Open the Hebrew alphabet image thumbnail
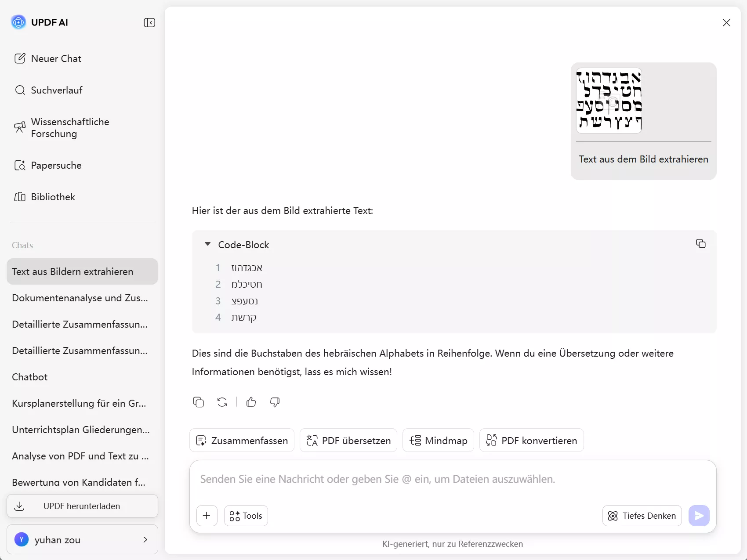This screenshot has width=747, height=560. (609, 100)
